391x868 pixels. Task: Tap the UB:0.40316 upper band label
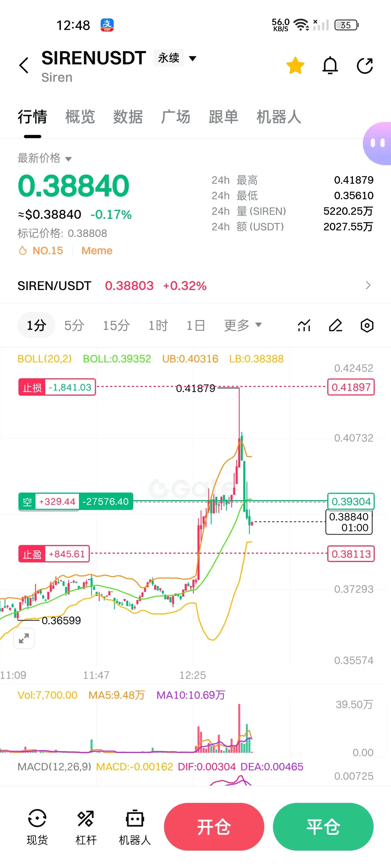point(190,359)
